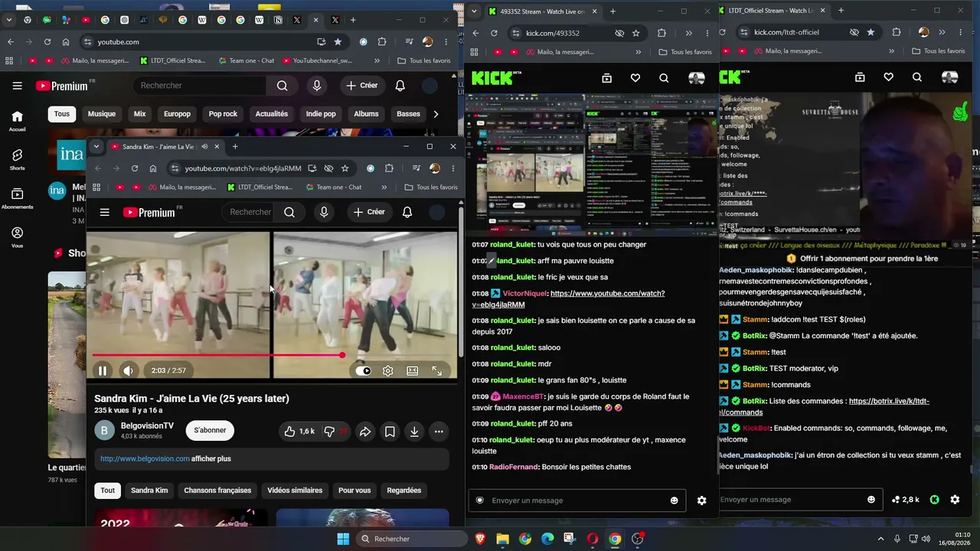Switch the player to theater mode
Image resolution: width=980 pixels, height=551 pixels.
coord(413,371)
